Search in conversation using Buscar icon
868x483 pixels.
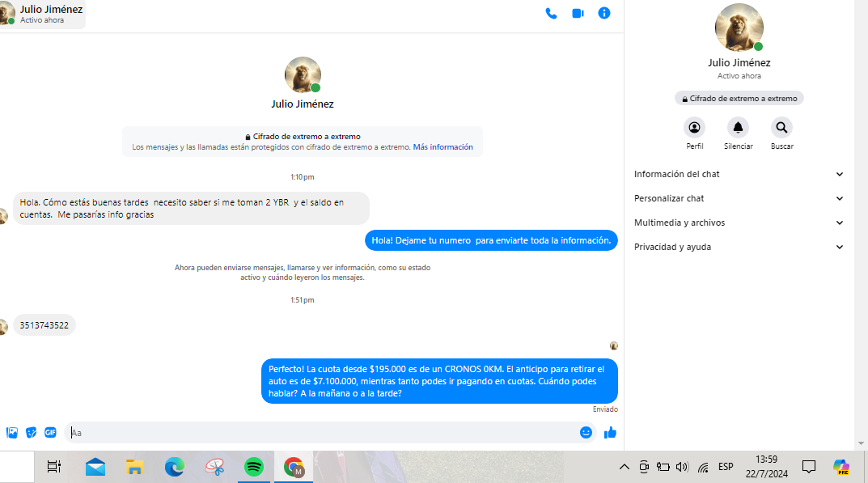coord(781,128)
